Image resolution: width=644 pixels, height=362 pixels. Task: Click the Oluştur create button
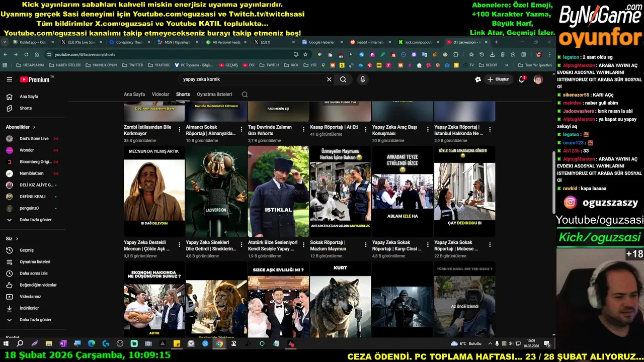[498, 79]
